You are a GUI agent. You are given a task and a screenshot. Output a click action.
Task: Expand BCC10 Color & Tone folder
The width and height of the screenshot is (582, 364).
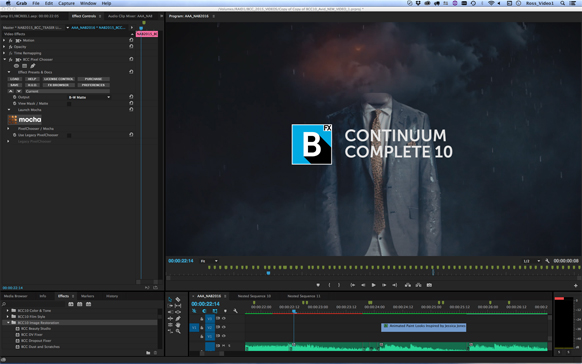pos(8,310)
